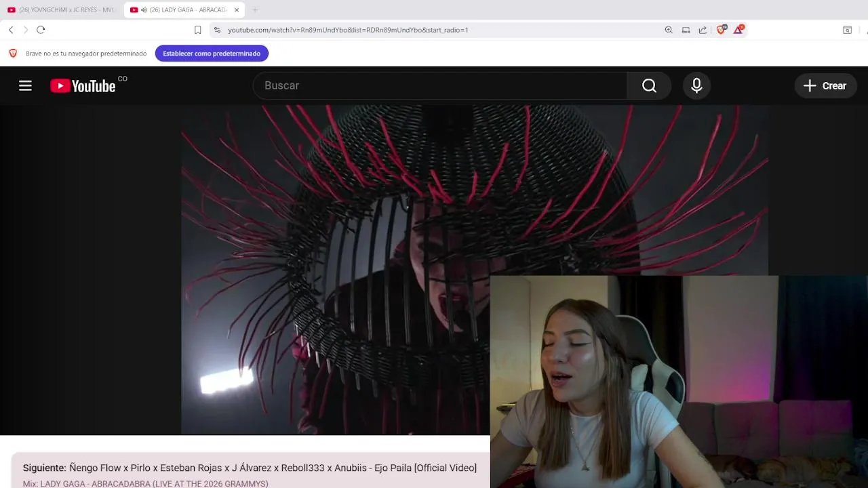Switch to YOVNGCHIMI x JC REYES tab
The image size is (868, 488).
[61, 10]
